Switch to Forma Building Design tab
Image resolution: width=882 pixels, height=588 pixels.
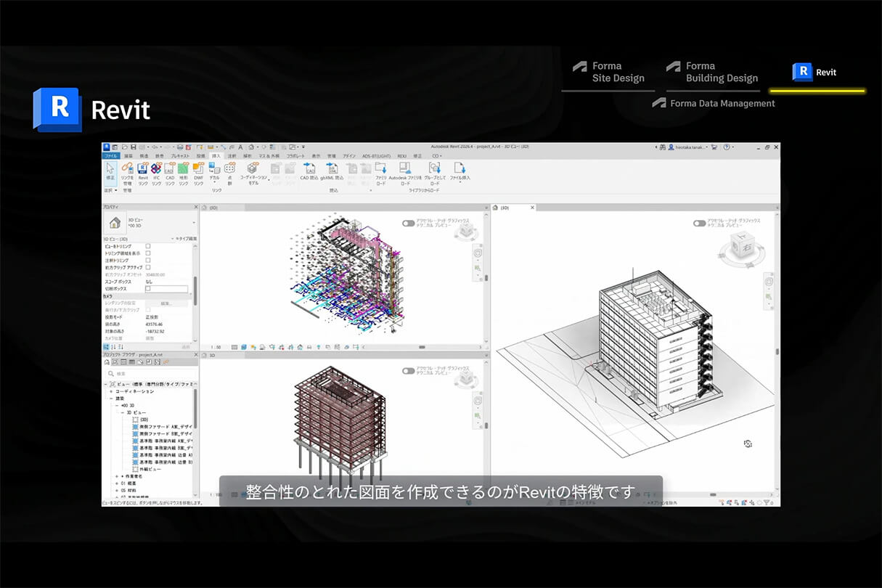click(x=712, y=72)
